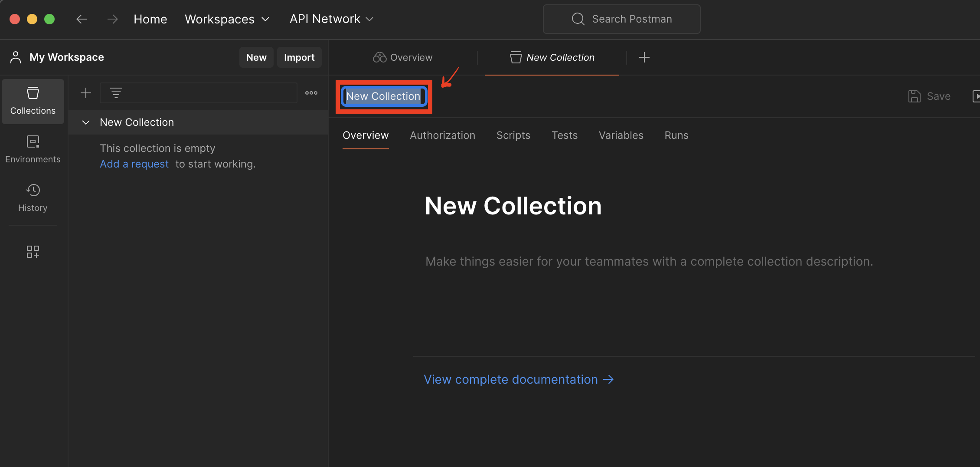Open the History sidebar panel
The width and height of the screenshot is (980, 467).
(x=33, y=198)
